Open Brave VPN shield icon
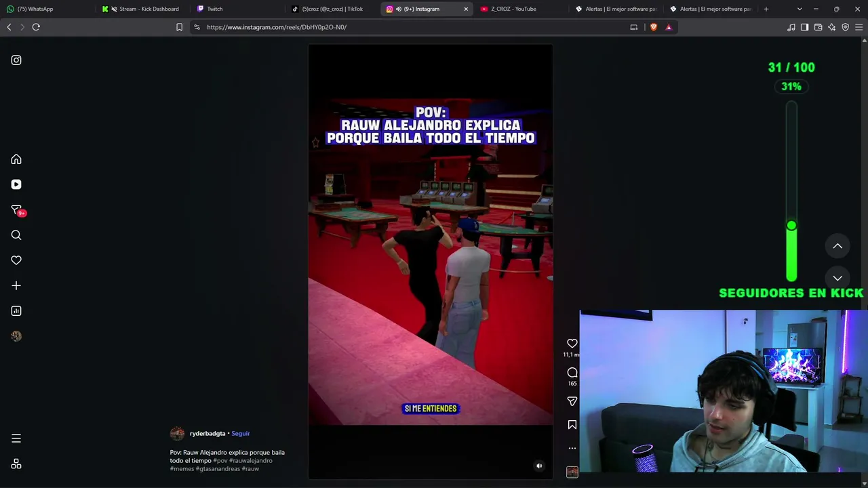 pyautogui.click(x=846, y=27)
